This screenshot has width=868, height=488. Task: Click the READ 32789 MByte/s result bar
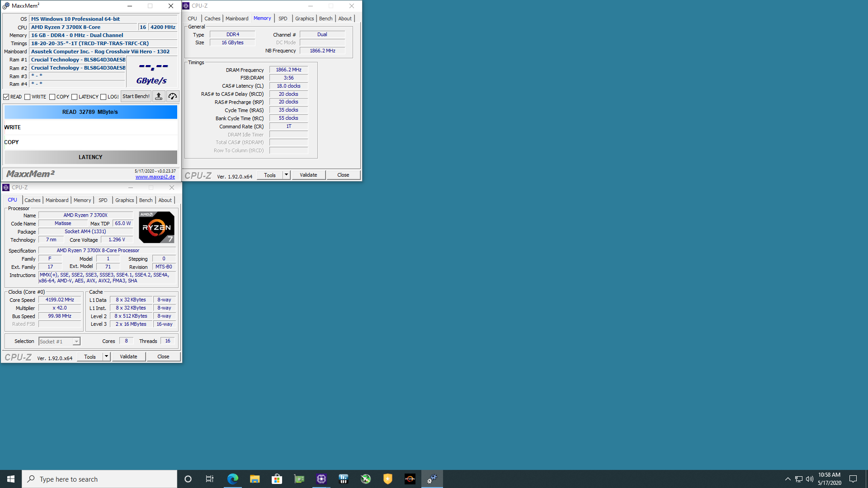point(90,112)
